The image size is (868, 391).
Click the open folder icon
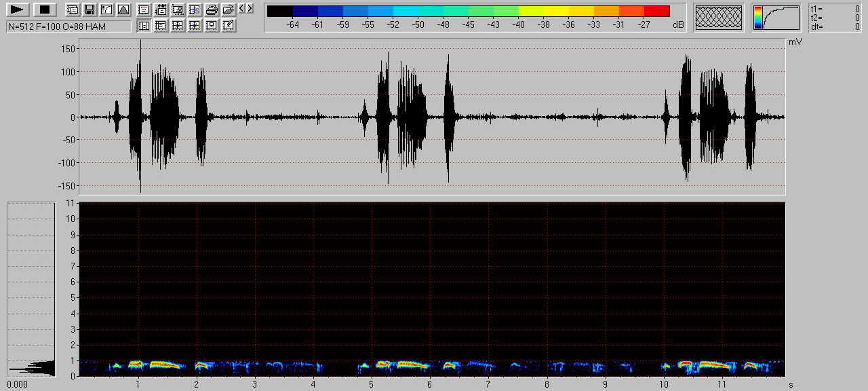click(x=228, y=10)
